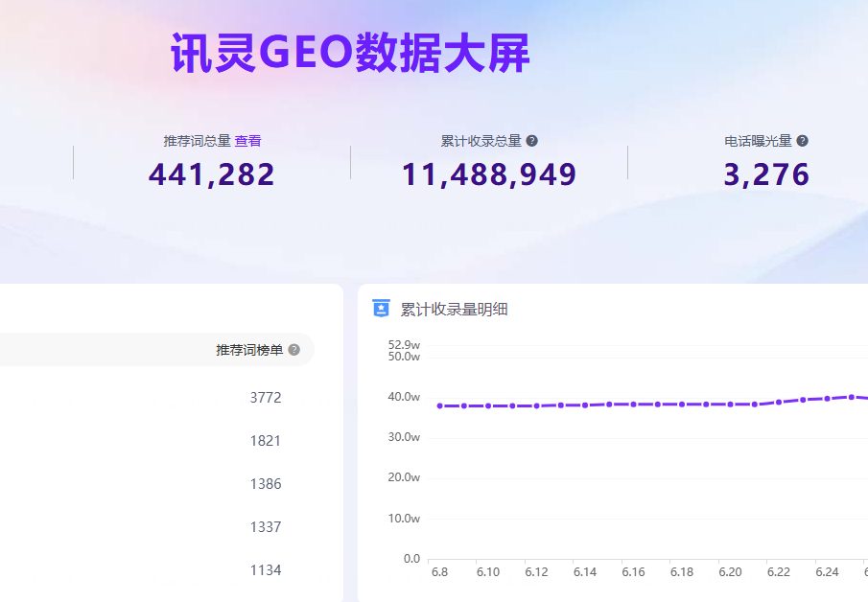Screen dimensions: 868x602
Task: Click the 推荐词总量 label
Action: [197, 141]
